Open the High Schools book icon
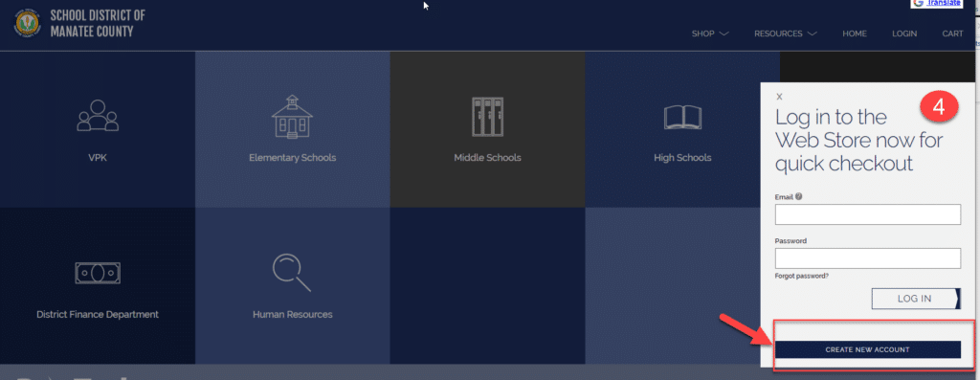Viewport: 980px width, 380px height. click(x=682, y=117)
